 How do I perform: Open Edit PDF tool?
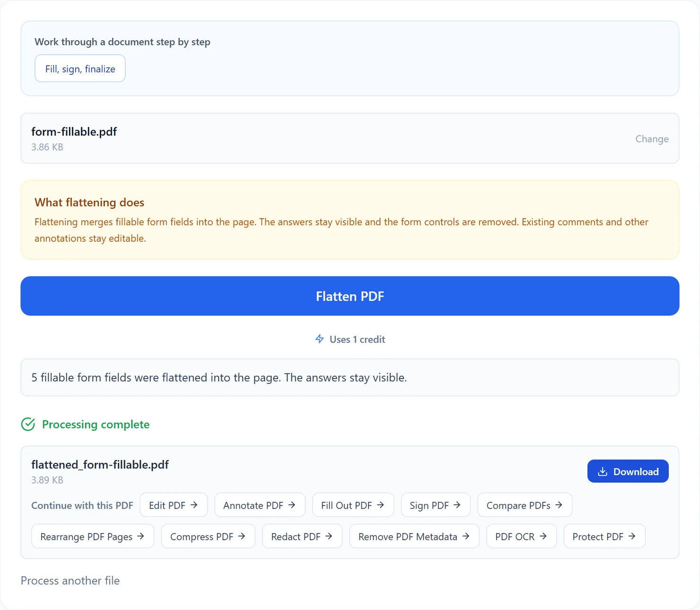(174, 505)
